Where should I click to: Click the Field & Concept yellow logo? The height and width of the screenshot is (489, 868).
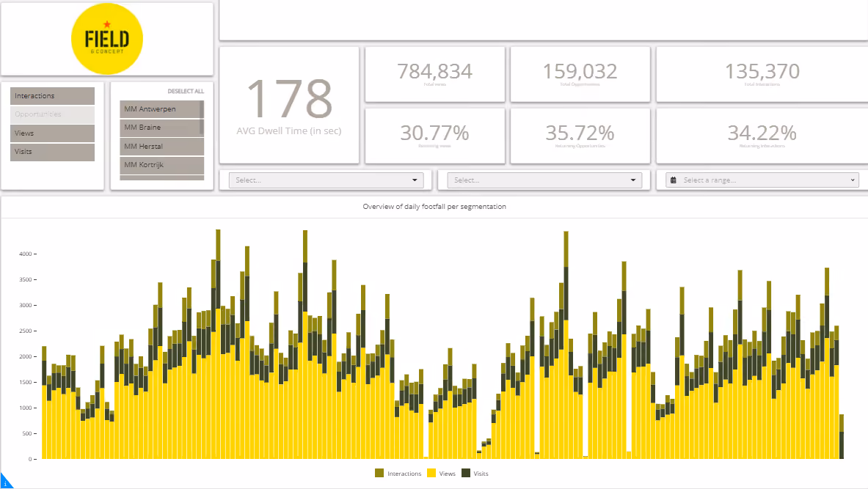point(107,39)
